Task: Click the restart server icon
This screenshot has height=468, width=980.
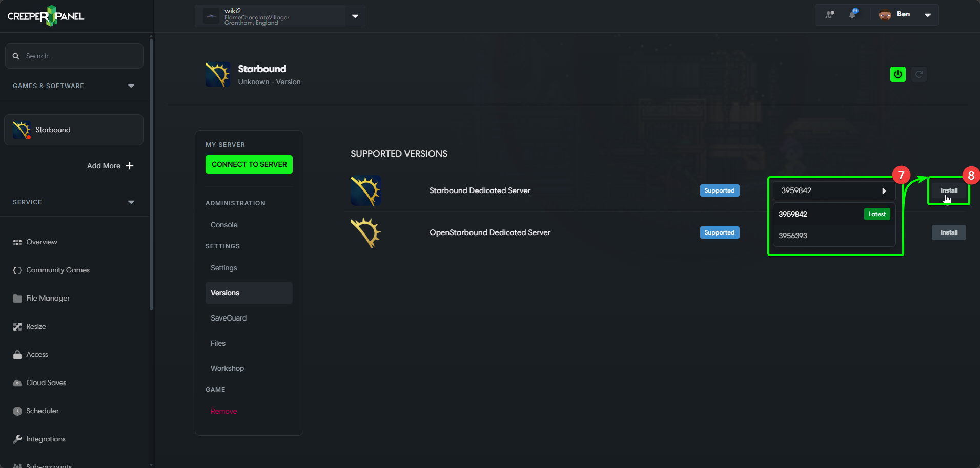Action: point(919,74)
